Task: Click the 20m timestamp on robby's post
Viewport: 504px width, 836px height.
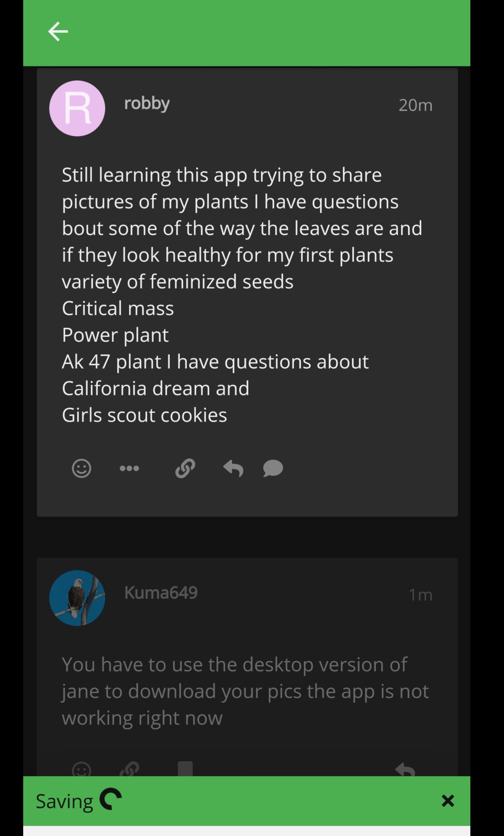Action: (x=415, y=105)
